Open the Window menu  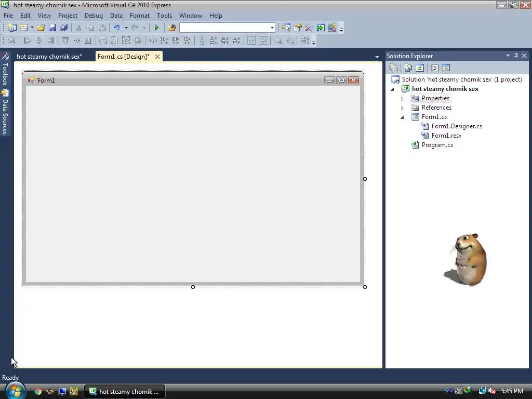pyautogui.click(x=191, y=16)
